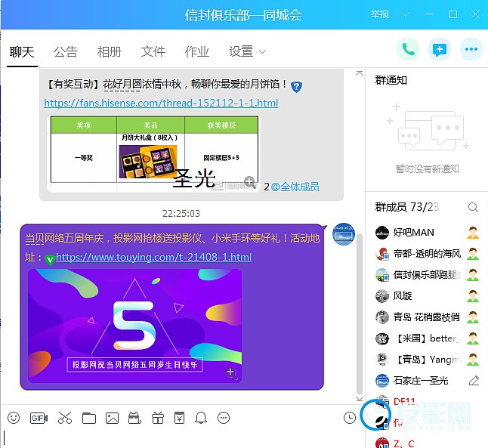
Task: Open message history clock icon
Action: coord(350,418)
